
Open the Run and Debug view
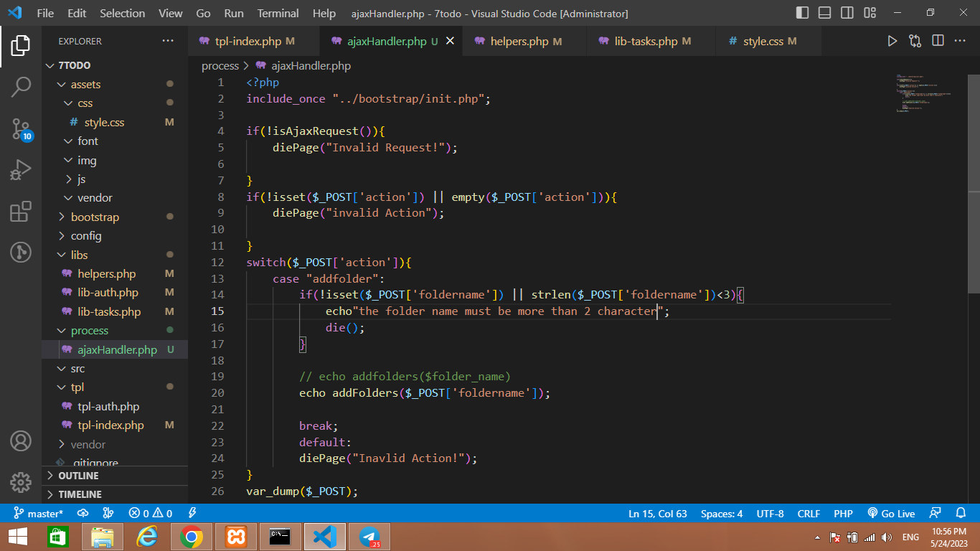point(21,171)
